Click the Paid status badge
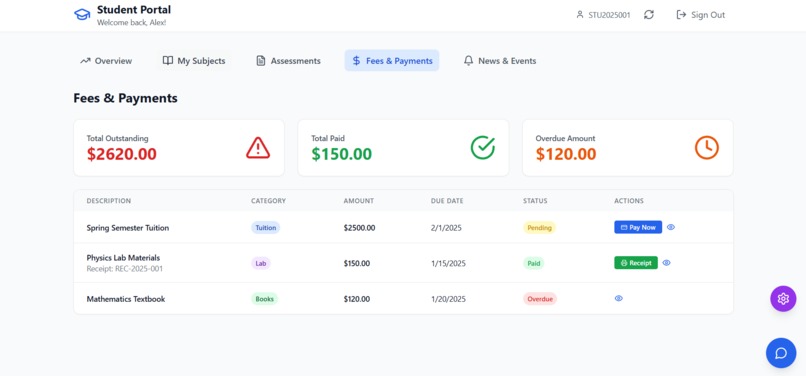Viewport: 806px width, 376px height. point(534,263)
